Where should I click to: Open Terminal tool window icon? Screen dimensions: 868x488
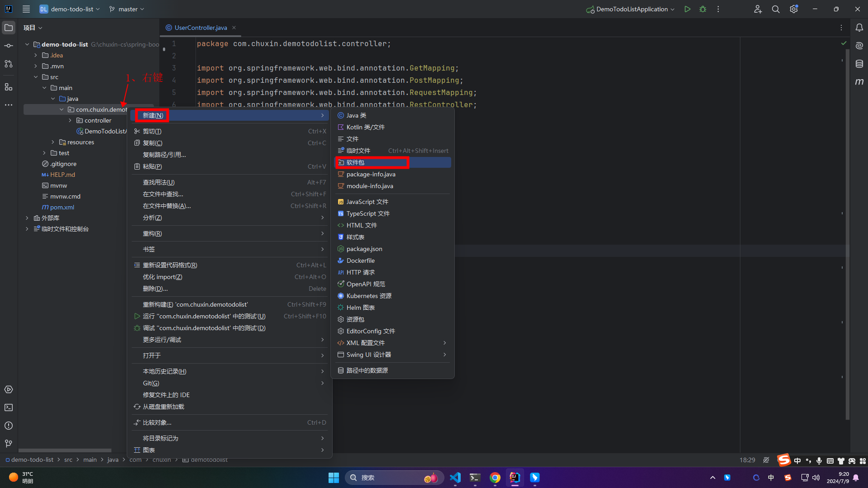tap(9, 407)
